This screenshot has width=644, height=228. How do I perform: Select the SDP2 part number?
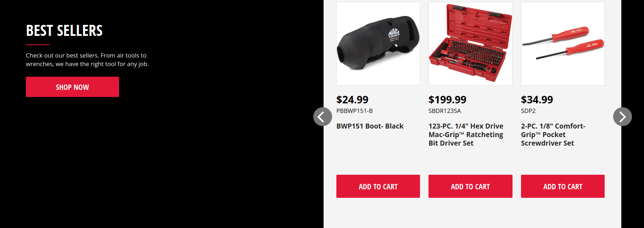(x=528, y=111)
